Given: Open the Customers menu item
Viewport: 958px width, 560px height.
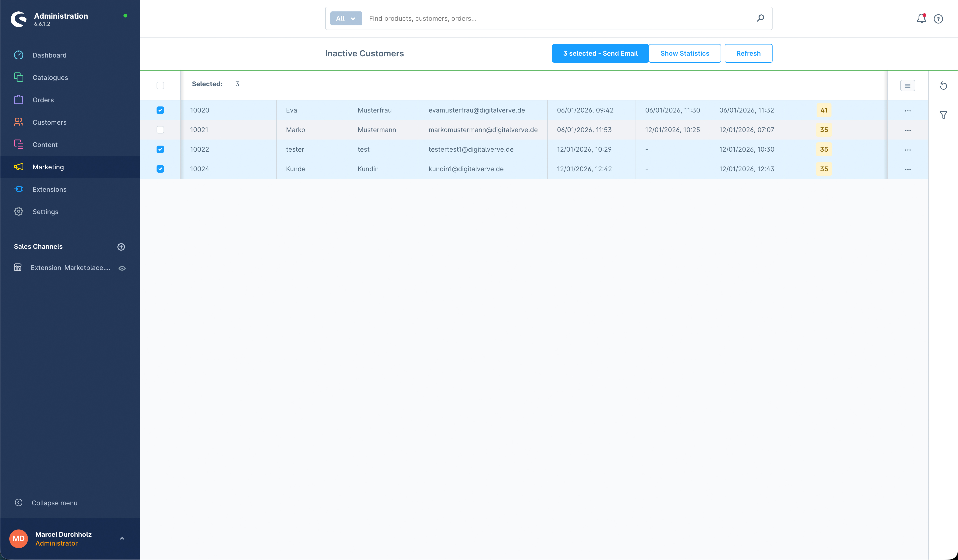Looking at the screenshot, I should tap(49, 122).
